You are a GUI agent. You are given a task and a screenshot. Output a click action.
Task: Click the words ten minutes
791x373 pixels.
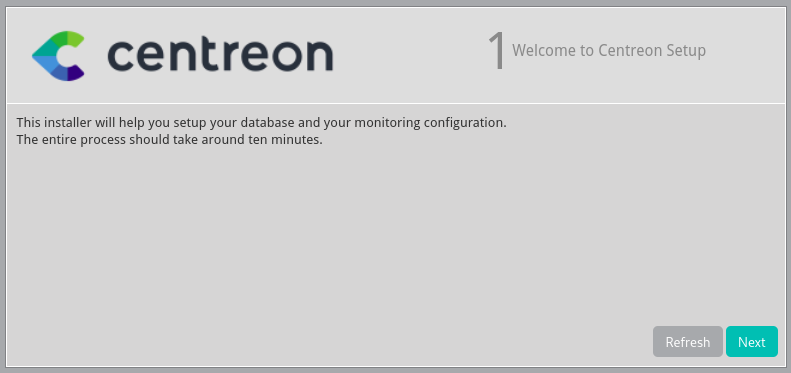[x=285, y=140]
